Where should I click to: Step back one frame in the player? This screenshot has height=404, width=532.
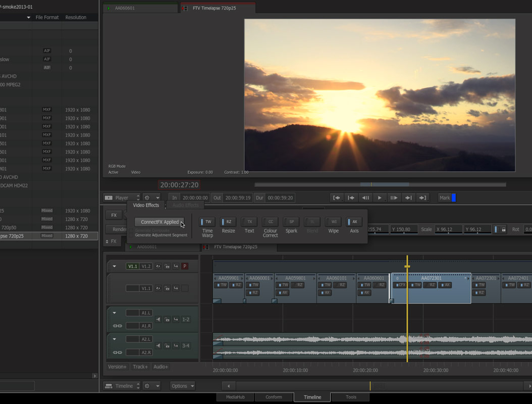(x=366, y=198)
